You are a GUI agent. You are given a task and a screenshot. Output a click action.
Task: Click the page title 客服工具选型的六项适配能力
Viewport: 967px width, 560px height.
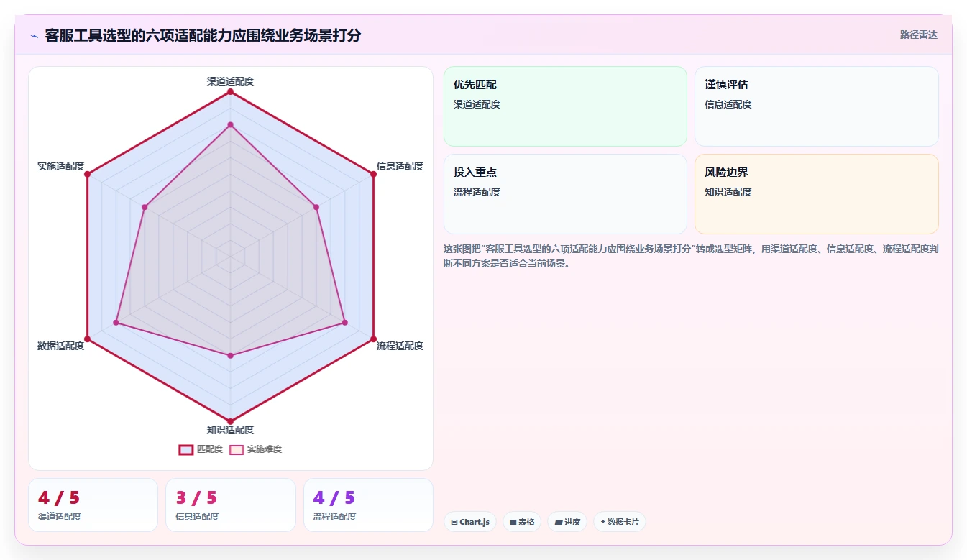click(203, 35)
